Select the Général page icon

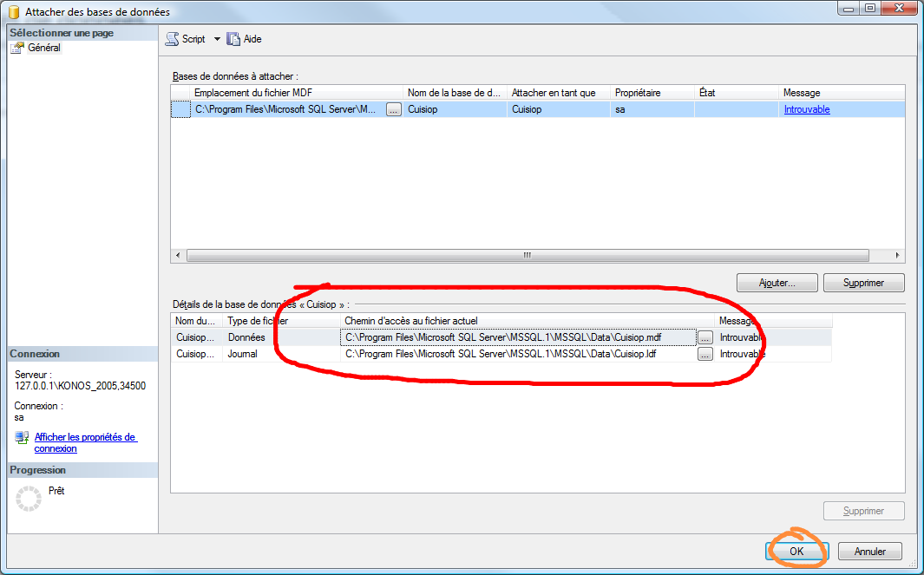pos(18,49)
